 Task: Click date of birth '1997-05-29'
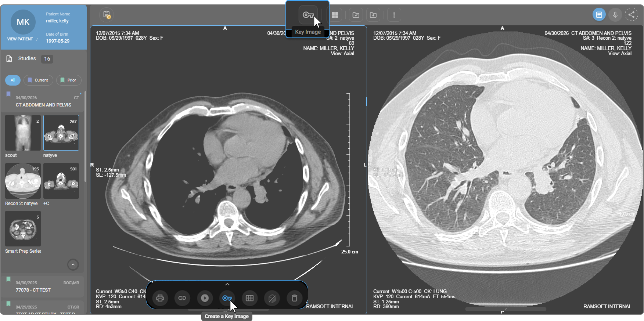point(58,41)
